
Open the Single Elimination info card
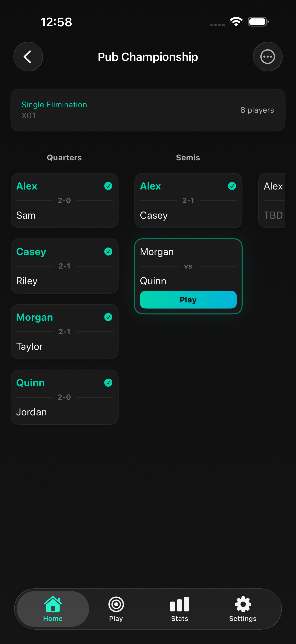pos(148,110)
